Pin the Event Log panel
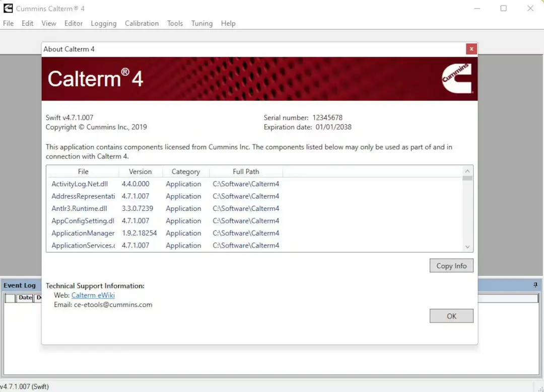 click(x=535, y=285)
